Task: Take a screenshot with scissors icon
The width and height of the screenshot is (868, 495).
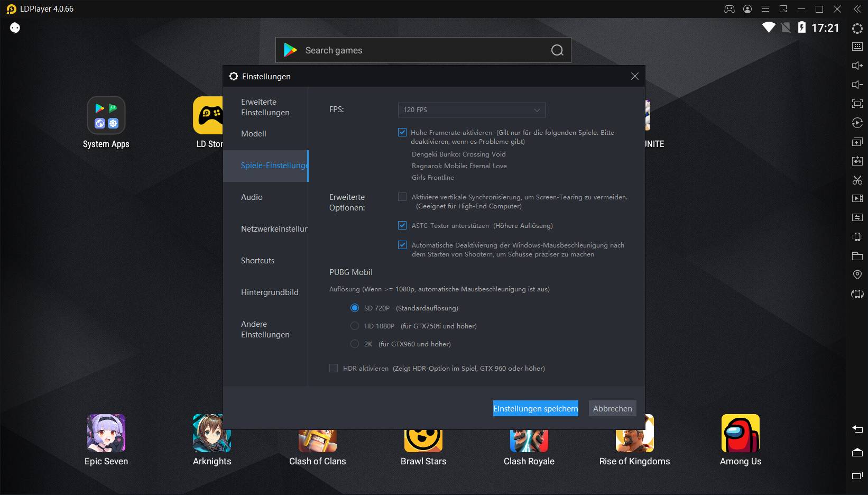Action: pos(857,180)
